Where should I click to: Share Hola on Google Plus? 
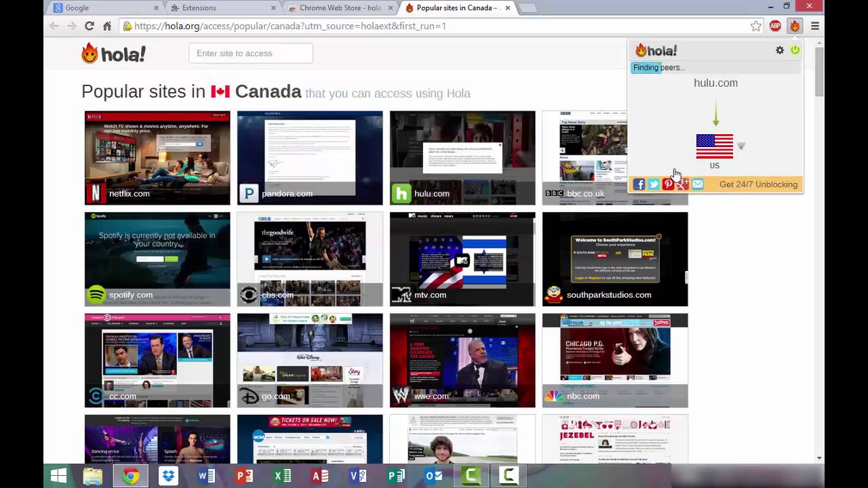[x=683, y=184]
